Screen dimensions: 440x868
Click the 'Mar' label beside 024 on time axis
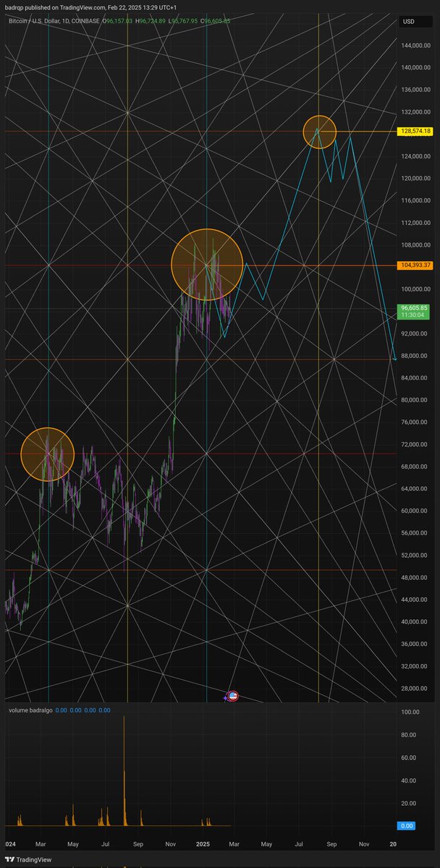[x=41, y=843]
